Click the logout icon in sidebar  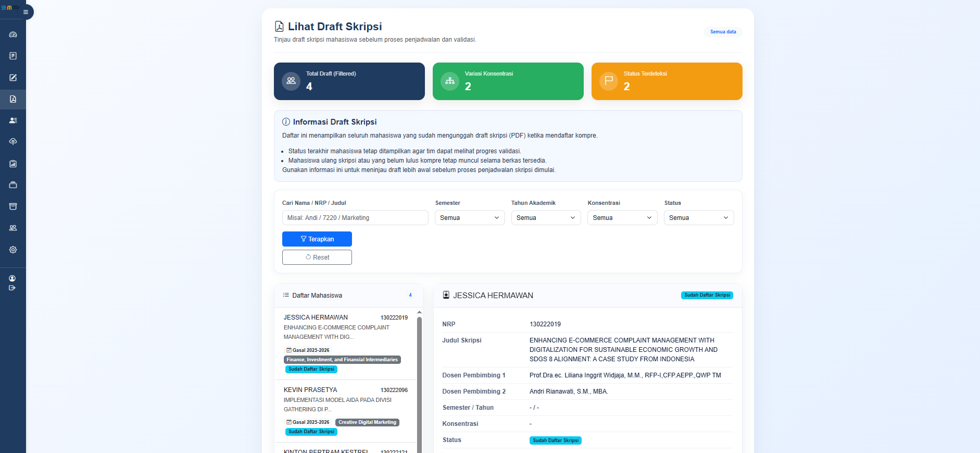click(x=12, y=288)
